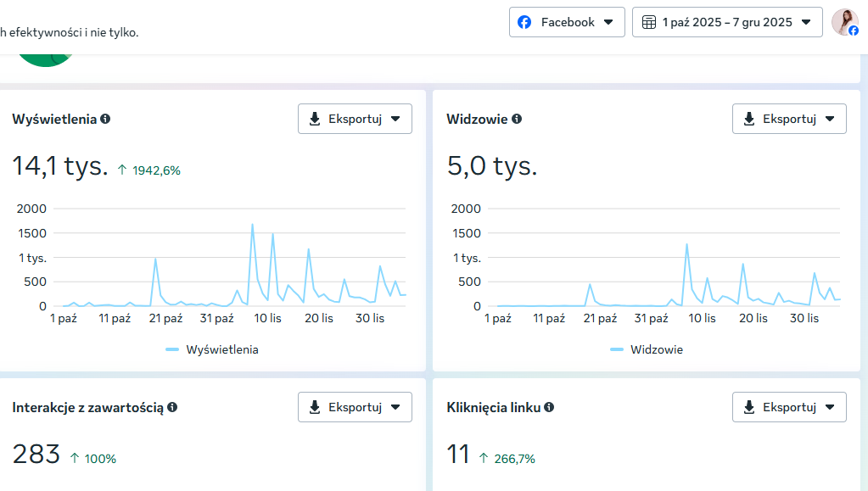Toggle the Wyświetlenia legend series
This screenshot has height=491, width=868.
pos(212,350)
